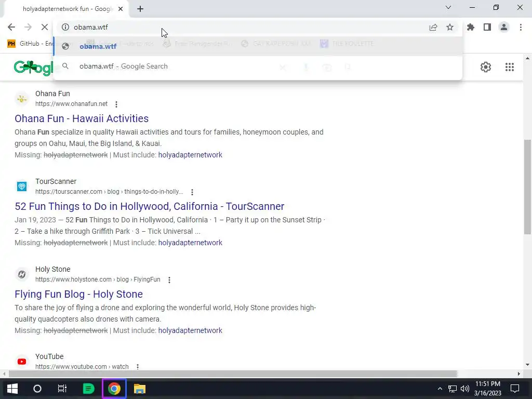Click the forward navigation arrow

tap(28, 27)
